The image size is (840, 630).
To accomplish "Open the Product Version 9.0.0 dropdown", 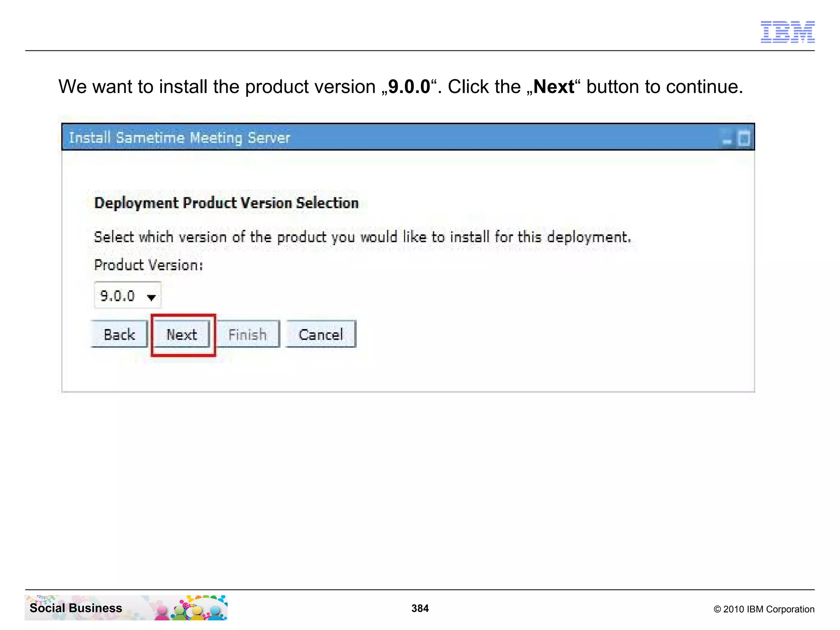I will (128, 295).
